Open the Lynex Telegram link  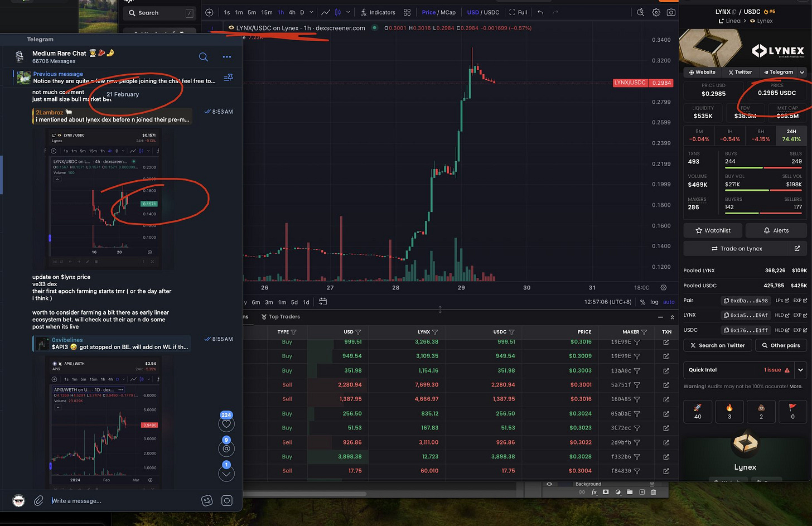point(779,72)
